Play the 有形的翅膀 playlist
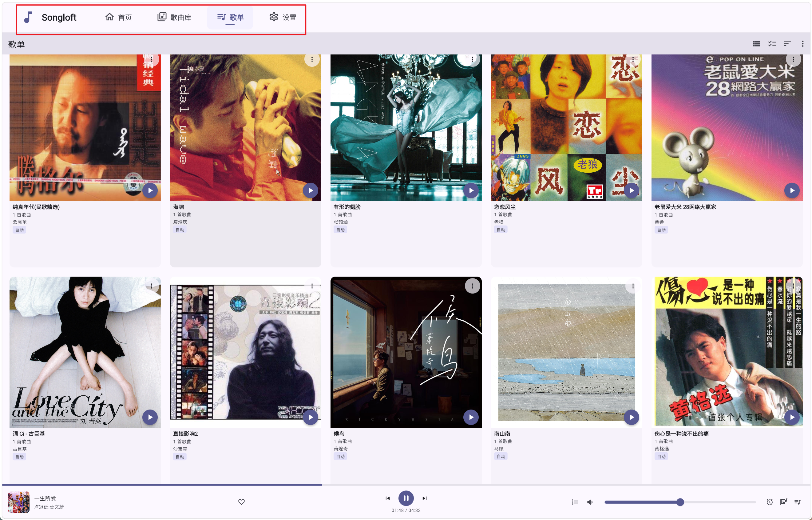 [471, 190]
